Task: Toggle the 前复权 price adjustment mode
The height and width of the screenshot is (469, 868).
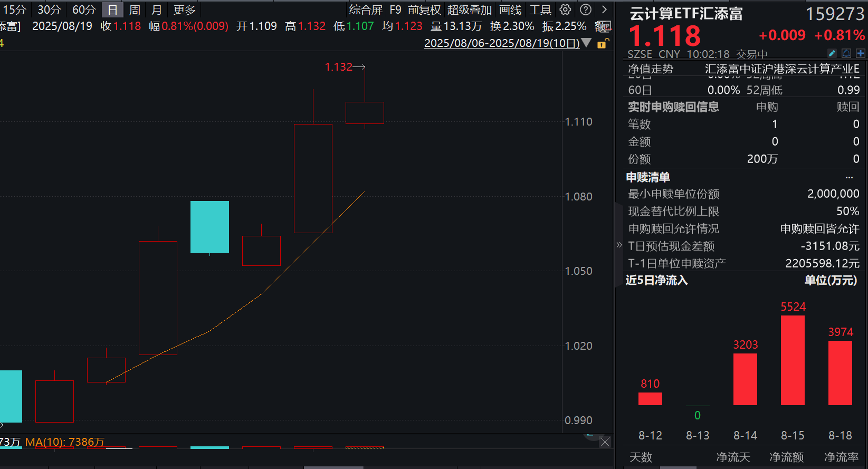Action: [x=424, y=9]
